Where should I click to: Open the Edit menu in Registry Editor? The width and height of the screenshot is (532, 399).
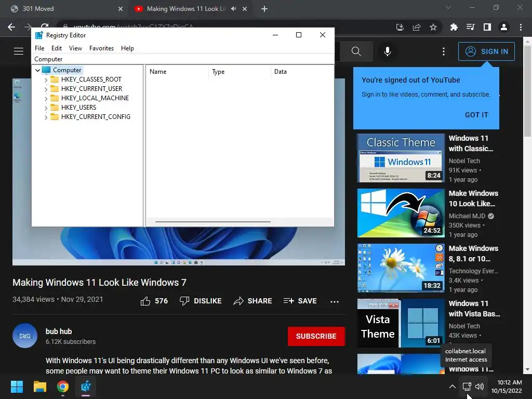click(x=56, y=48)
